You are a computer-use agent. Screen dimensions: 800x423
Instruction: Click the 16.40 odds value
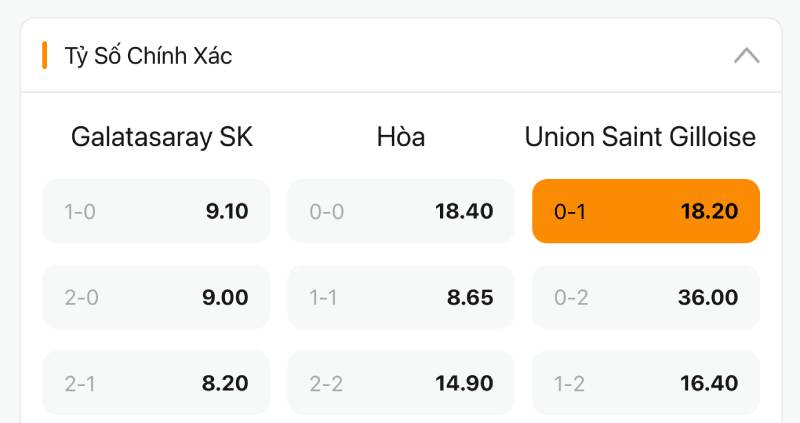pos(709,383)
